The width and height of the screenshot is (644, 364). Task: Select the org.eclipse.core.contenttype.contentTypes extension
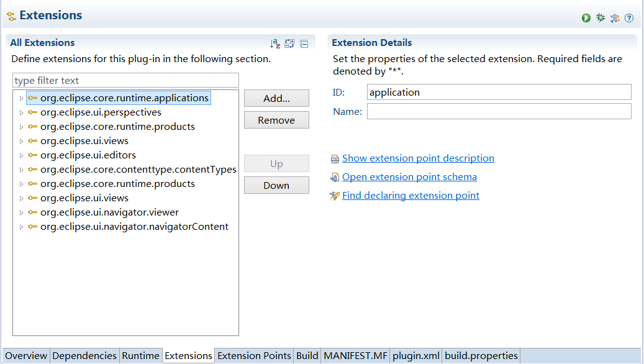point(138,169)
